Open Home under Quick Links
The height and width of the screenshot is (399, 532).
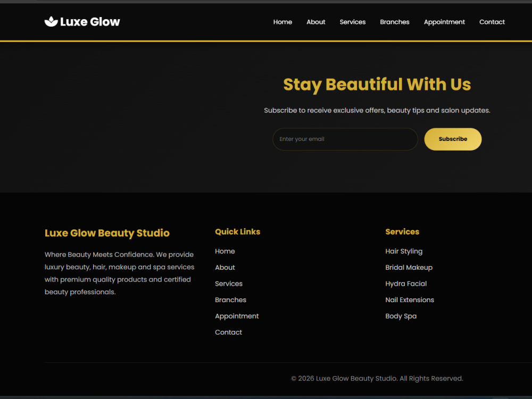tap(225, 252)
